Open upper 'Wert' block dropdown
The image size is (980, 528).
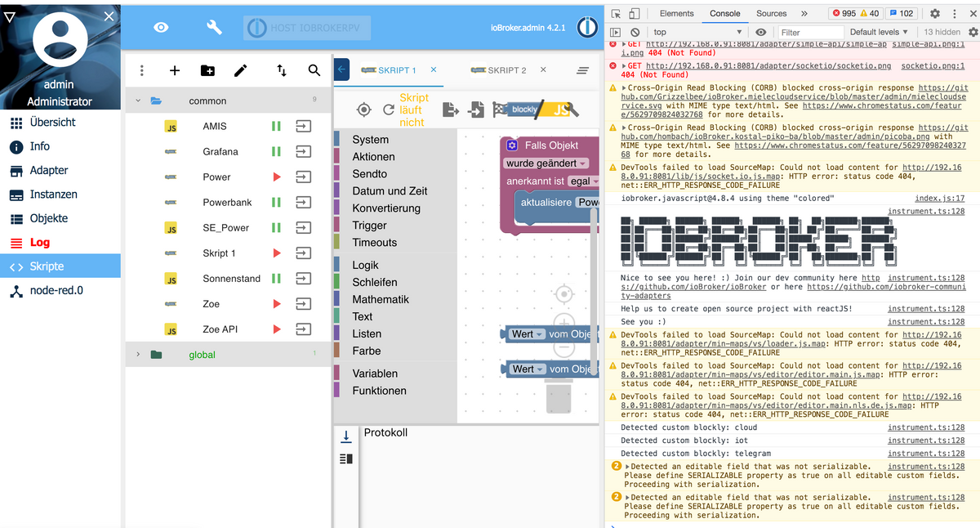(528, 334)
